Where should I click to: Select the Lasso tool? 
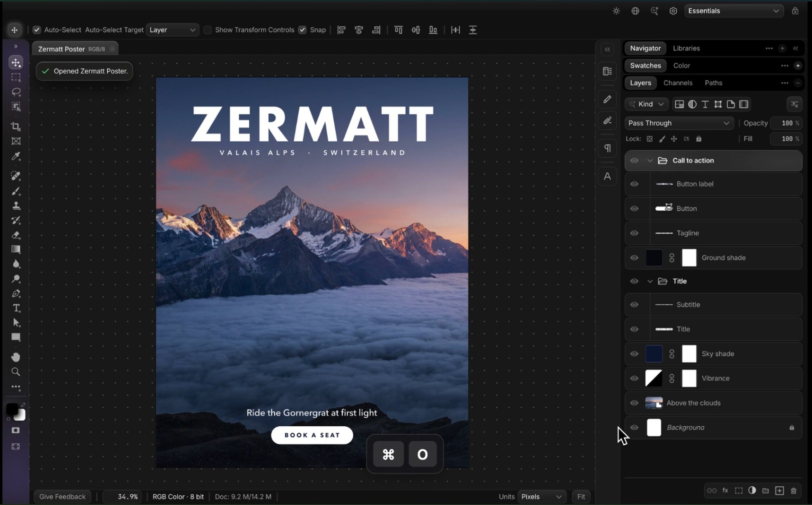(x=16, y=91)
